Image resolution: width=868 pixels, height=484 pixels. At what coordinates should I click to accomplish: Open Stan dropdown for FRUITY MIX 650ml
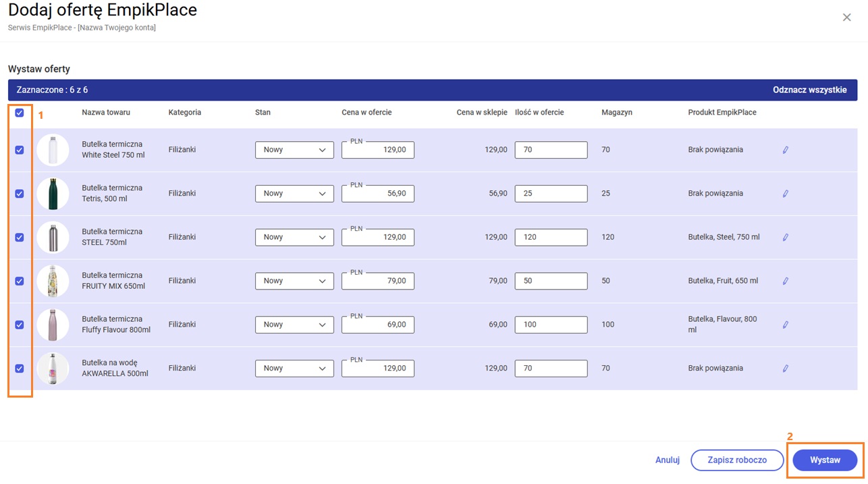click(x=294, y=281)
